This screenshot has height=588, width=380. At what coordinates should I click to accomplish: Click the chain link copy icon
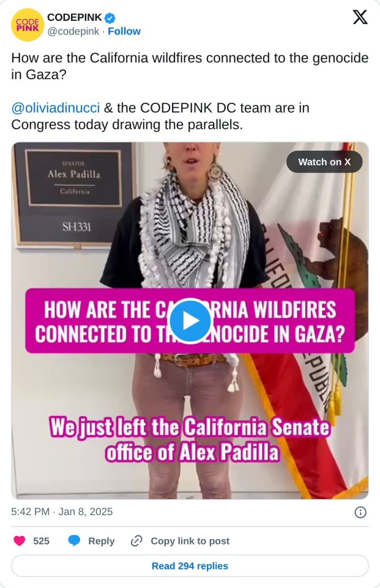[x=136, y=541]
